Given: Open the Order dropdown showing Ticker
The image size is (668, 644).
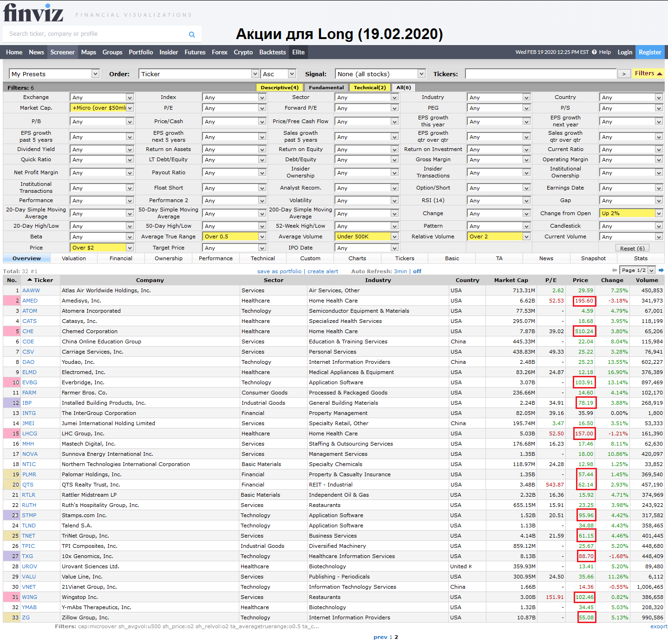Looking at the screenshot, I should point(199,74).
